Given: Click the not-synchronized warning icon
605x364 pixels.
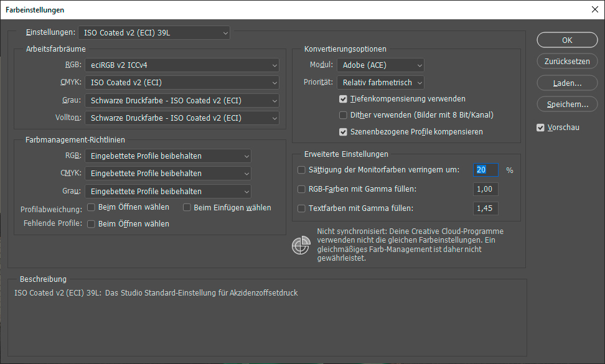Looking at the screenshot, I should click(x=301, y=245).
